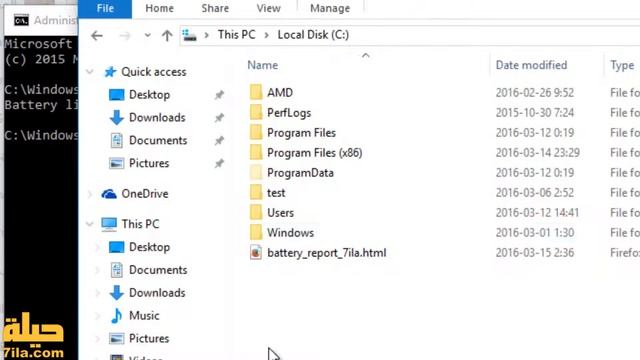Collapse the This PC tree
640x360 pixels.
[90, 224]
